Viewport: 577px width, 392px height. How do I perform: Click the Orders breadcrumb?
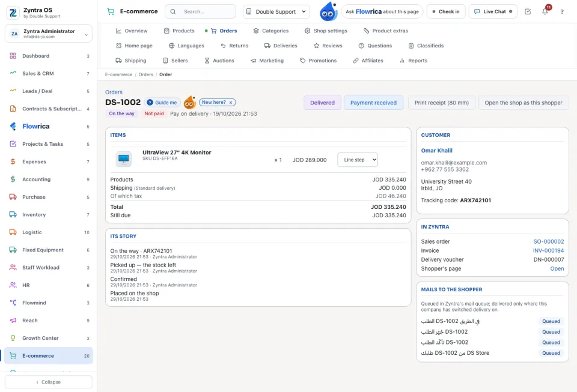click(145, 74)
